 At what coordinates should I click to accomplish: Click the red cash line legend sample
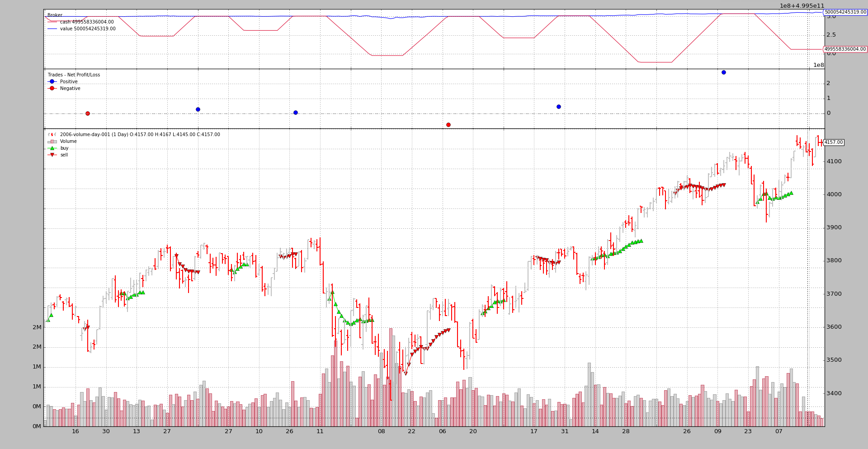tap(52, 21)
